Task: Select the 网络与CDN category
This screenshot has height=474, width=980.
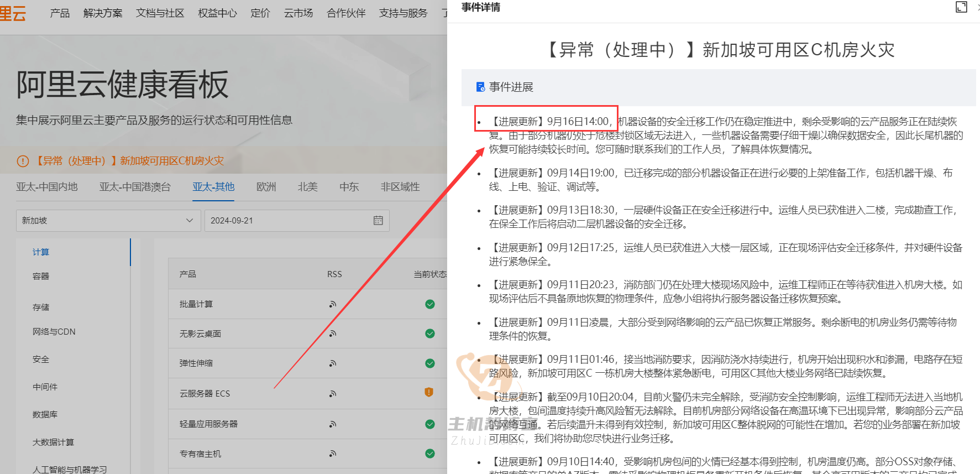Action: tap(54, 332)
